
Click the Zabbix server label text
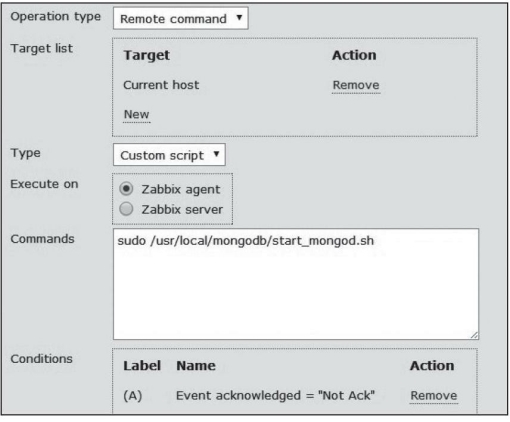tap(182, 210)
